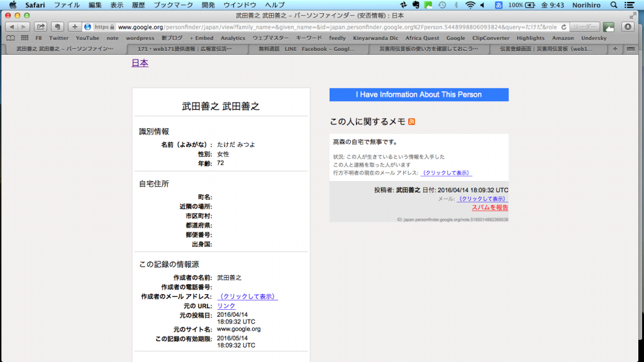
Task: Open Time Machine menu bar icon
Action: 442,5
